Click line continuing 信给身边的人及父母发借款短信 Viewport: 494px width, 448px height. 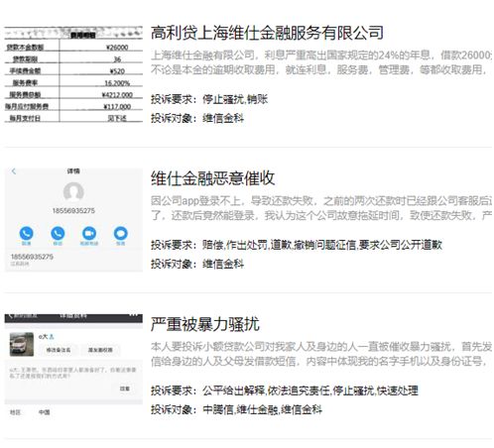pos(319,361)
